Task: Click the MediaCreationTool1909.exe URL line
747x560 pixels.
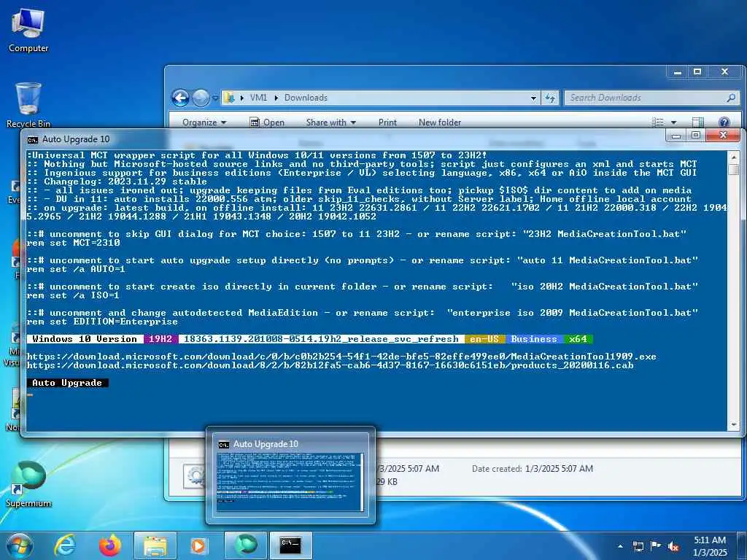Action: pyautogui.click(x=341, y=357)
